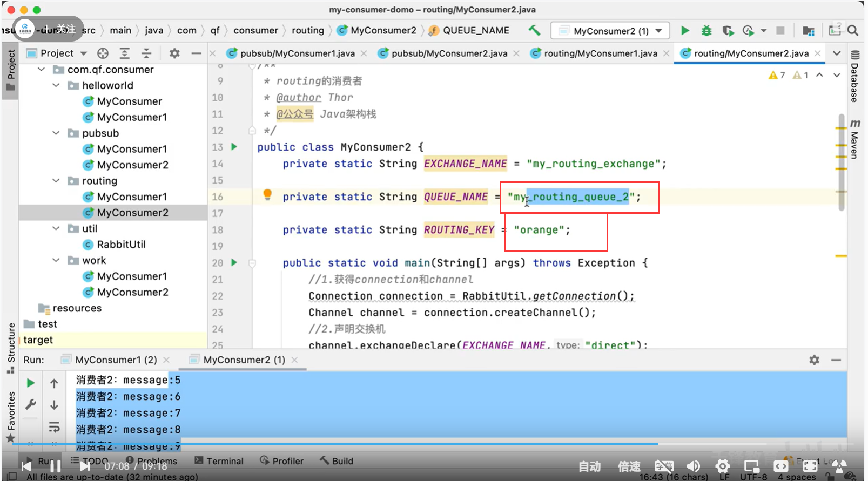Click the run gutter arrow on line 13

click(234, 146)
